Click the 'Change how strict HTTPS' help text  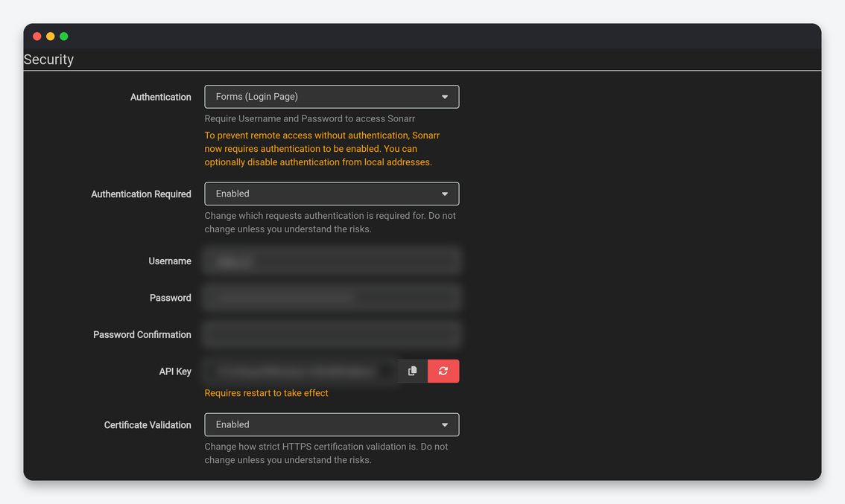coord(326,453)
